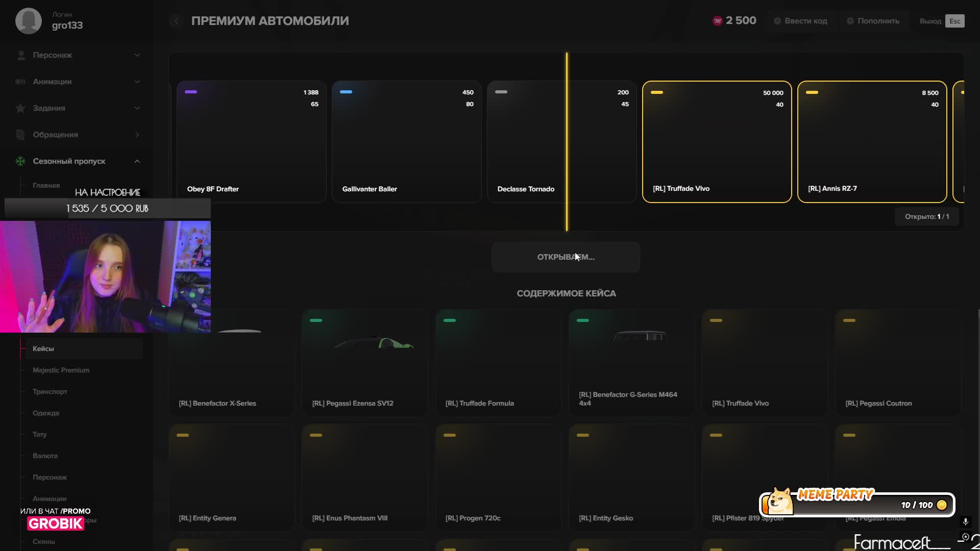The image size is (980, 551).
Task: Collapse the Сезонный пропуск section chevron
Action: pos(137,161)
